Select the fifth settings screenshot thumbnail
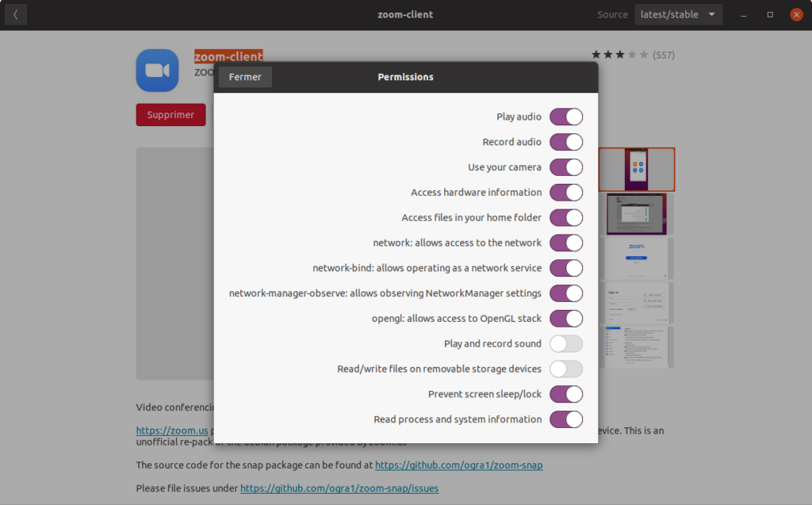 click(x=637, y=347)
